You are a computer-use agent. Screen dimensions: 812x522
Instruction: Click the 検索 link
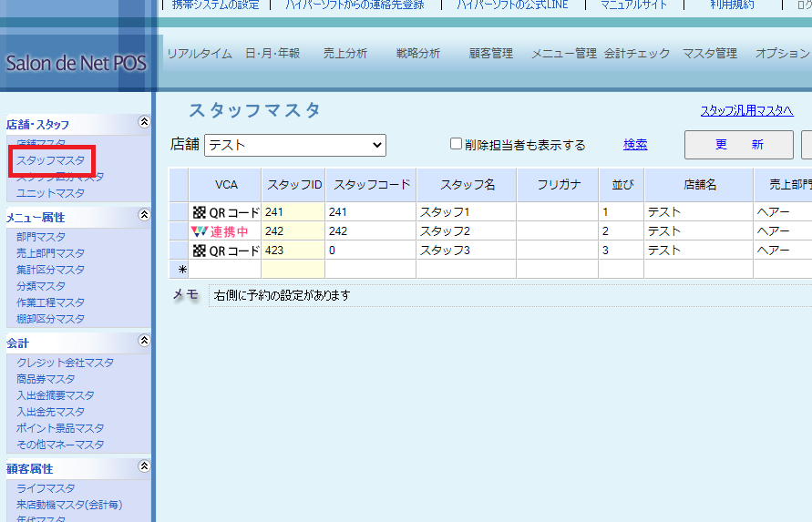[x=635, y=144]
